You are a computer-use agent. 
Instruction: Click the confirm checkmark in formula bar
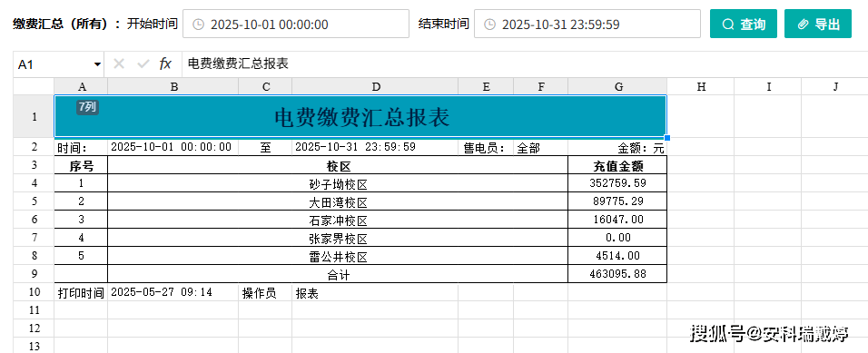click(x=143, y=64)
